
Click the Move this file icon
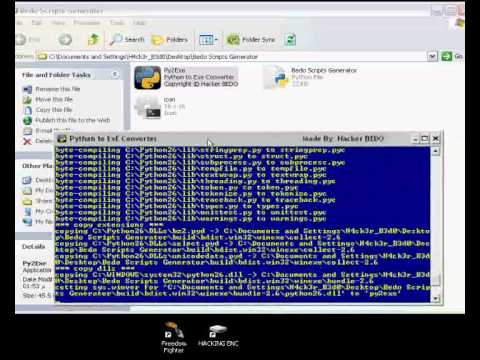click(x=27, y=100)
